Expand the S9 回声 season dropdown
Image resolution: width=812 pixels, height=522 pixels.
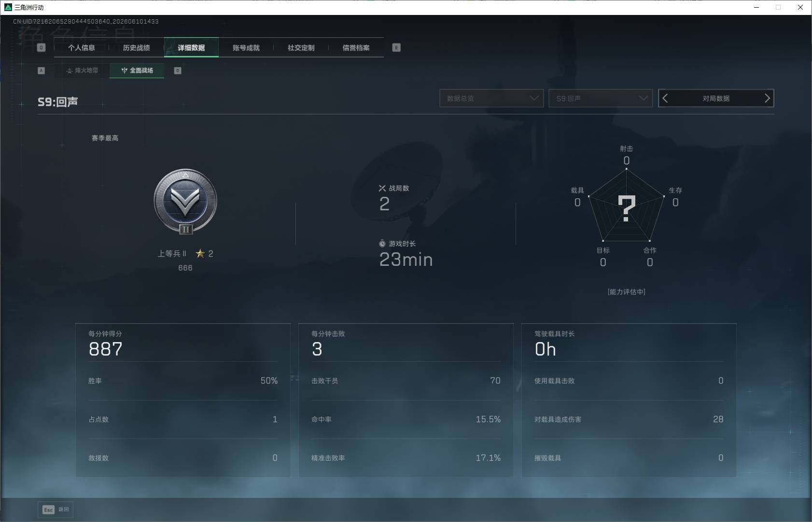(601, 98)
